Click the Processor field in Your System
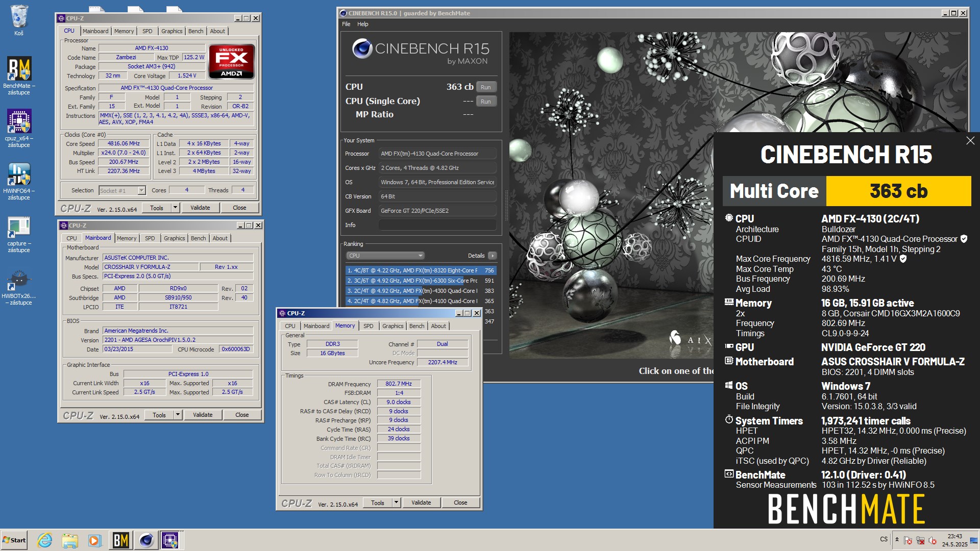980x551 pixels. click(438, 154)
